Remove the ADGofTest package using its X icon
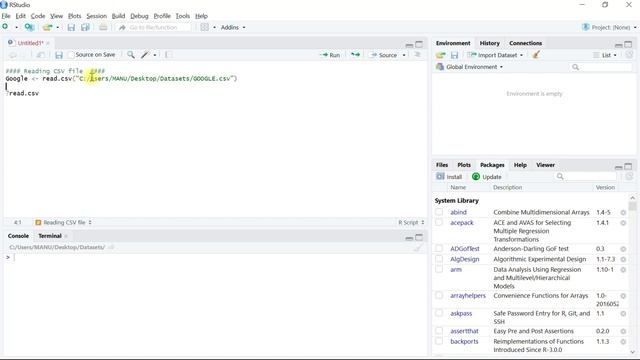 pyautogui.click(x=623, y=249)
